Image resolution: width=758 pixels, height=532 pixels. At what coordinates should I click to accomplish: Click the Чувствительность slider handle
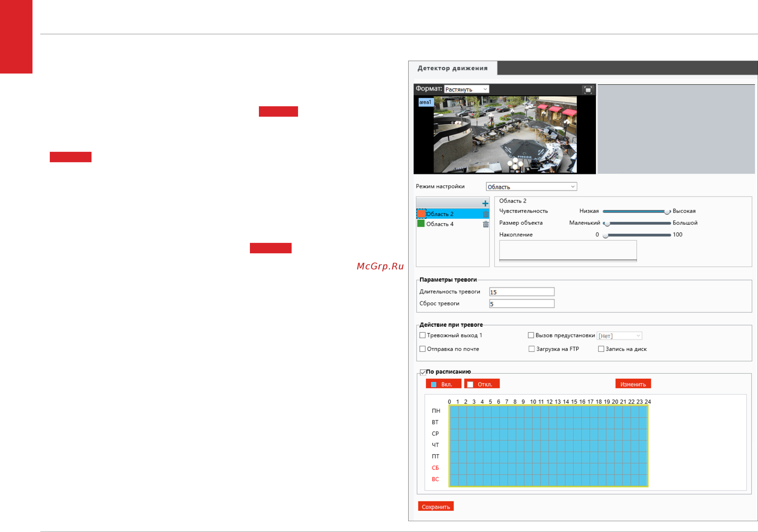click(x=667, y=211)
